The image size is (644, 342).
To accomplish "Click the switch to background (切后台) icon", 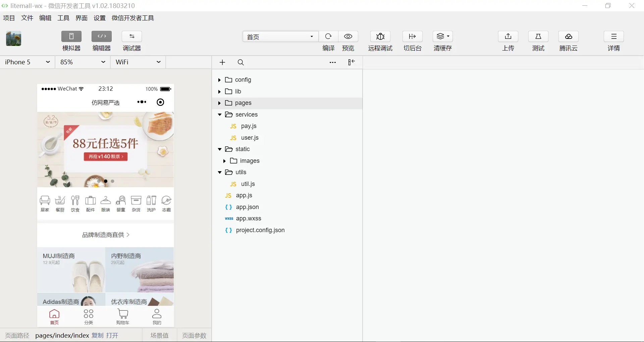I will click(x=413, y=36).
